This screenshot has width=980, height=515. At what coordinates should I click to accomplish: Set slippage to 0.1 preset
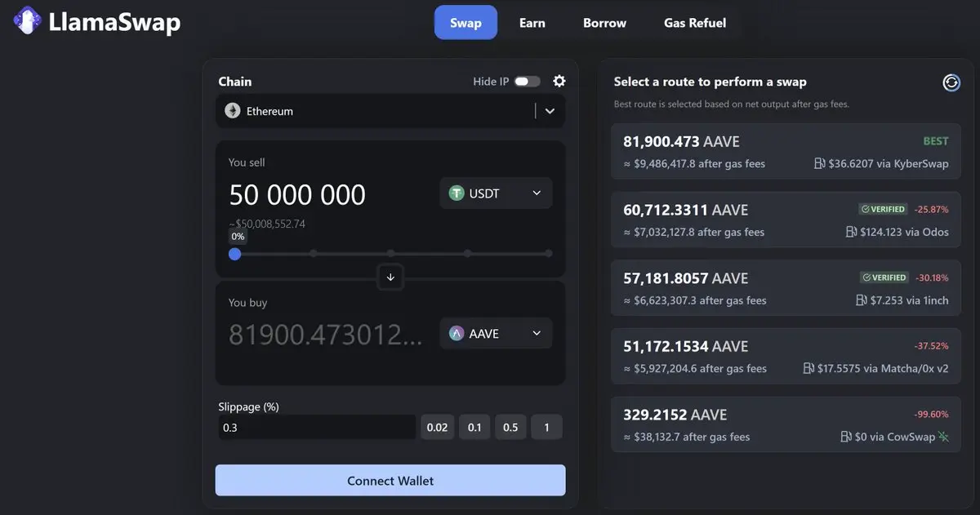click(474, 427)
